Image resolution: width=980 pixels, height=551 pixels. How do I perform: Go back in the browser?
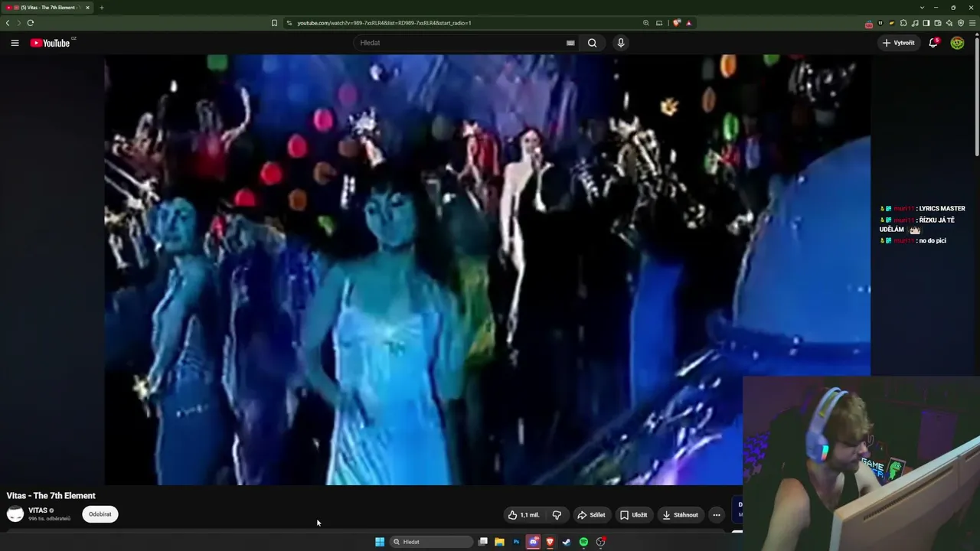pos(8,23)
